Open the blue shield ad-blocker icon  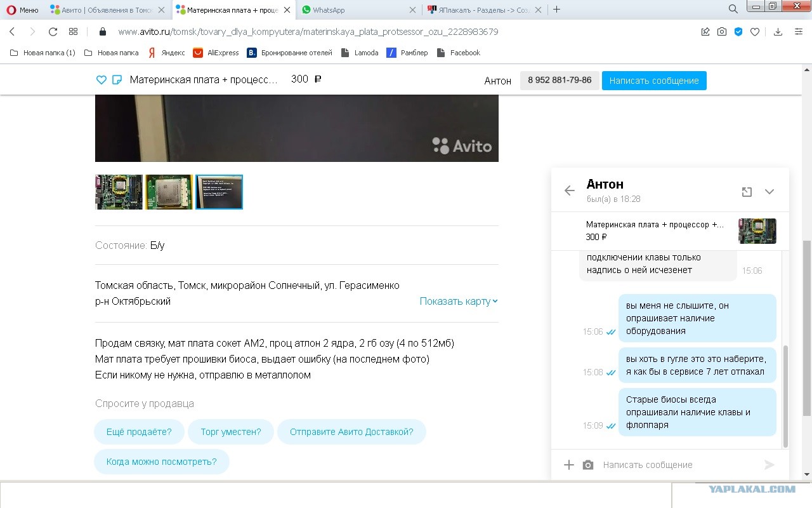(738, 32)
